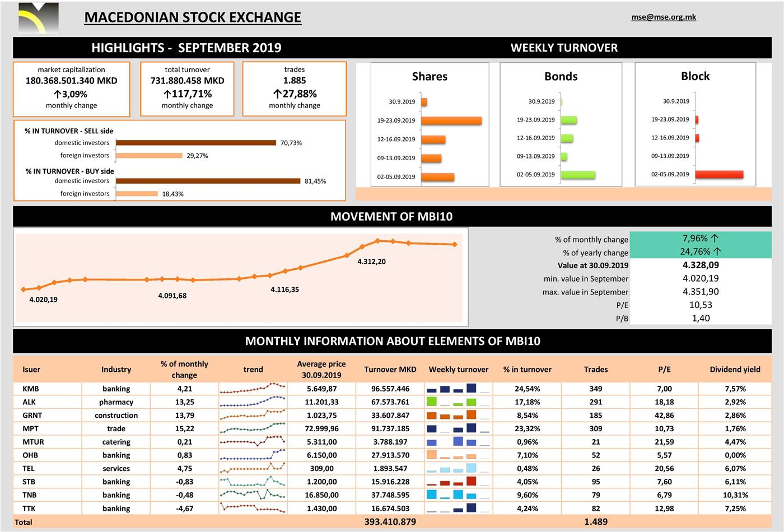Click the MACEDONIAN STOCK EXCHANGE title
784x532 pixels.
193,17
